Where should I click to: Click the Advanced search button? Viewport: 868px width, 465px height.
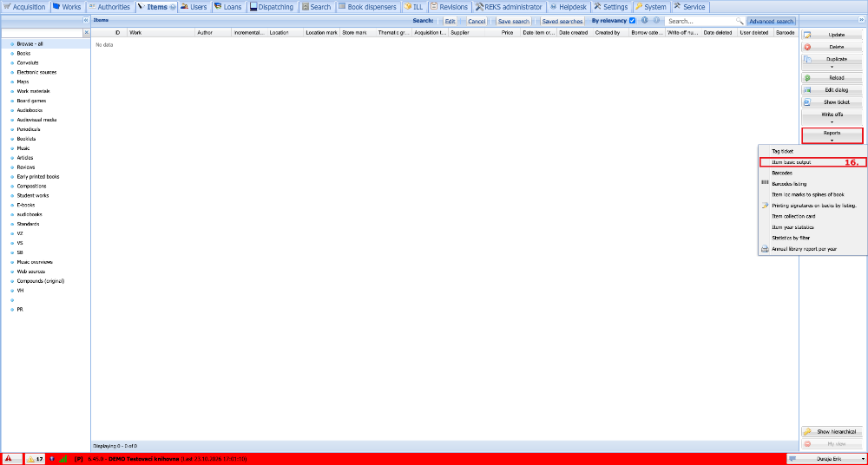click(x=771, y=21)
